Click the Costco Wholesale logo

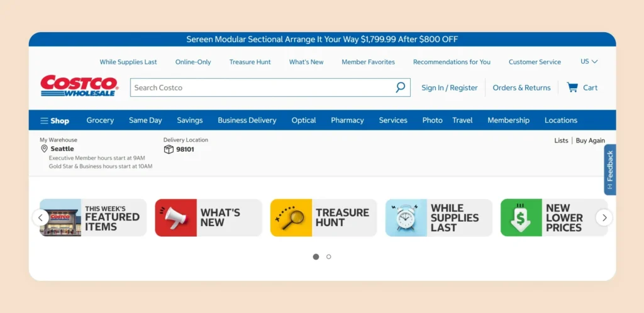[79, 86]
